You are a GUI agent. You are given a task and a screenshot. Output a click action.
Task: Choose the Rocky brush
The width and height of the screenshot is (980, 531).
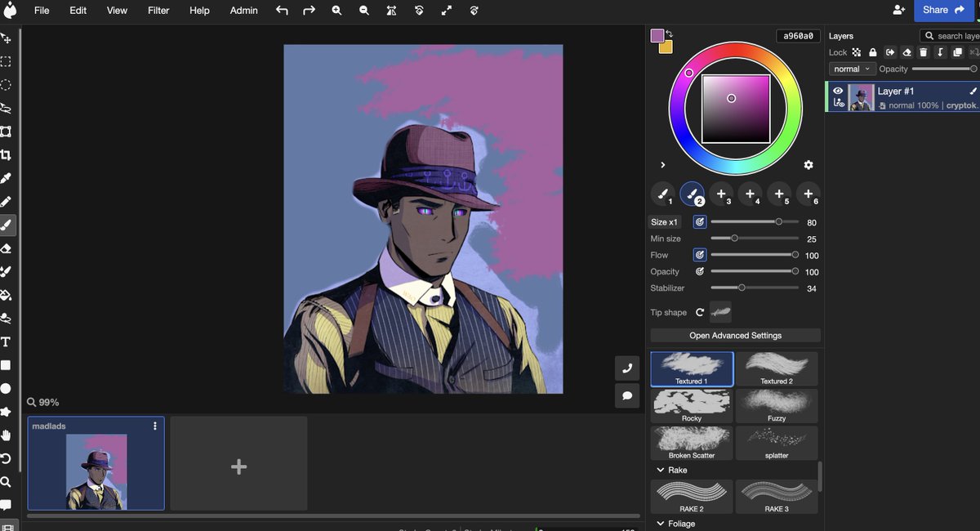[x=692, y=406]
